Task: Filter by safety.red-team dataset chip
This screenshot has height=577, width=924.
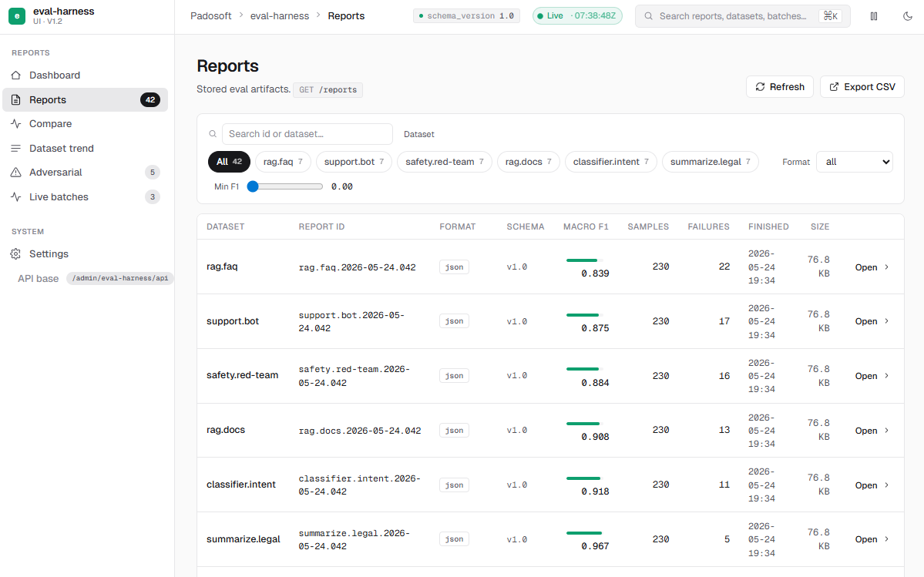Action: coord(445,162)
